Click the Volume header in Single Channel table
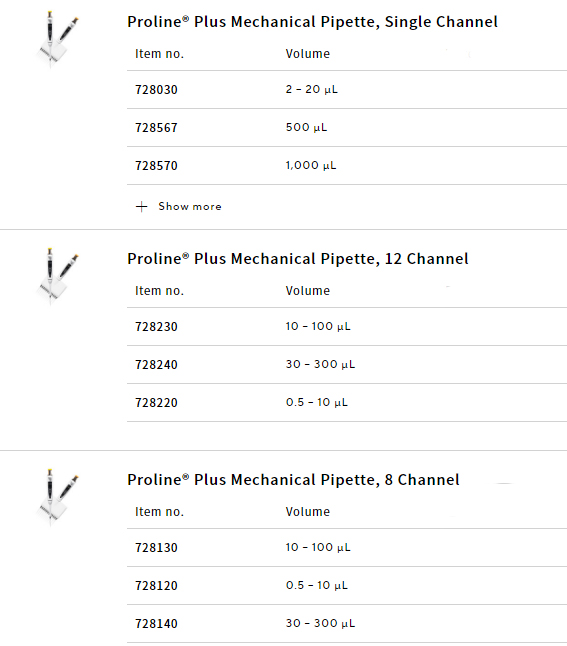This screenshot has width=567, height=646. 307,54
